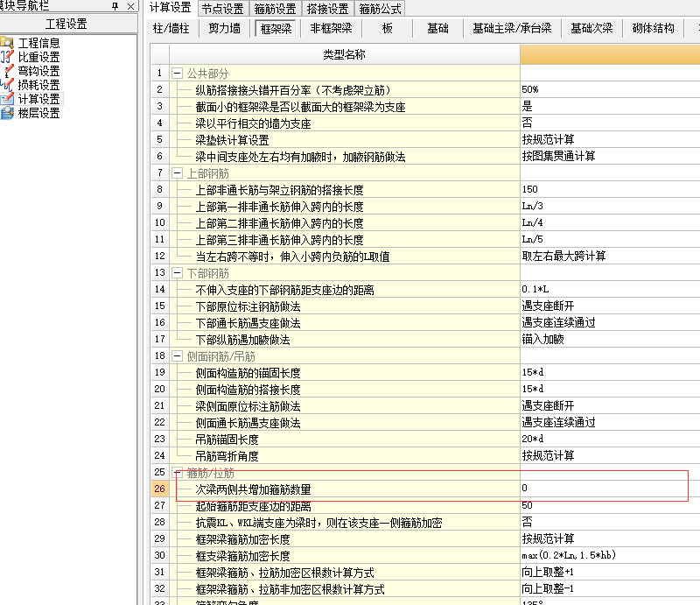
Task: Edit value 否 for 梁以平行相交的墙为支座
Action: [x=610, y=123]
